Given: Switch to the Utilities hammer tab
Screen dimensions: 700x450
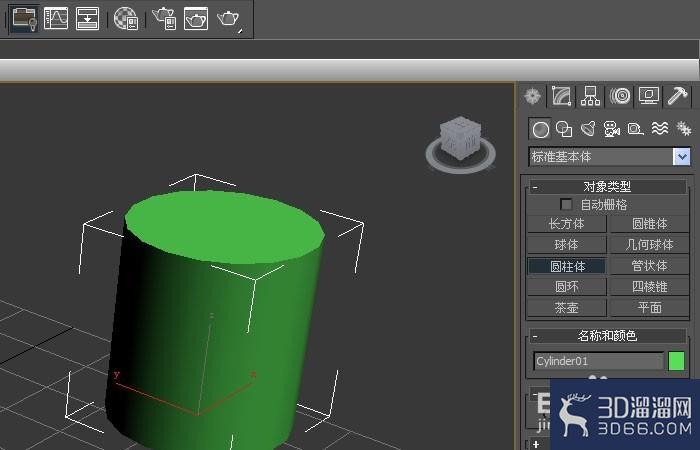Looking at the screenshot, I should [677, 96].
